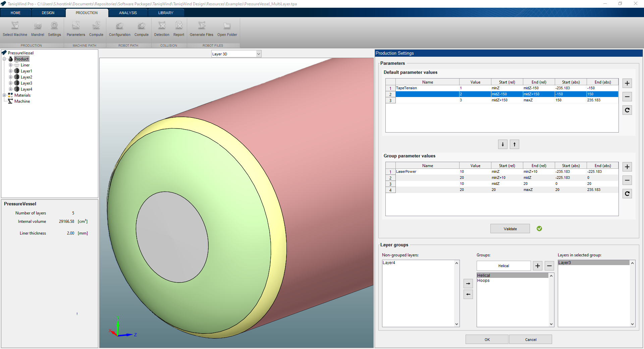Screen dimensions: 644x349
Task: Remove selected default parameter row
Action: tap(627, 97)
